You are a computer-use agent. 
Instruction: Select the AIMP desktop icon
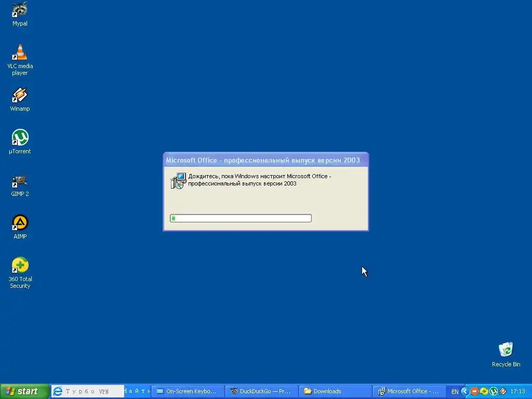[20, 227]
